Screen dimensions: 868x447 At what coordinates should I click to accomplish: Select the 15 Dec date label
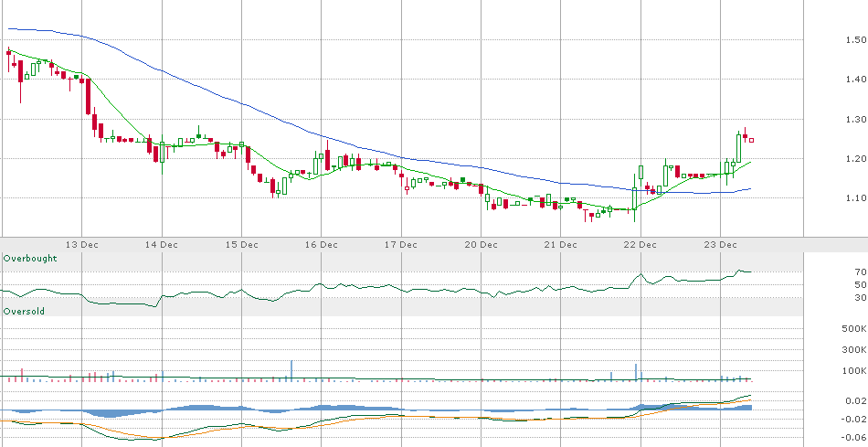click(242, 244)
